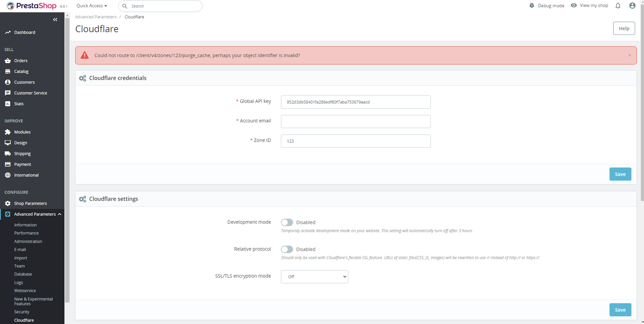Open Security submenu item

[22, 312]
